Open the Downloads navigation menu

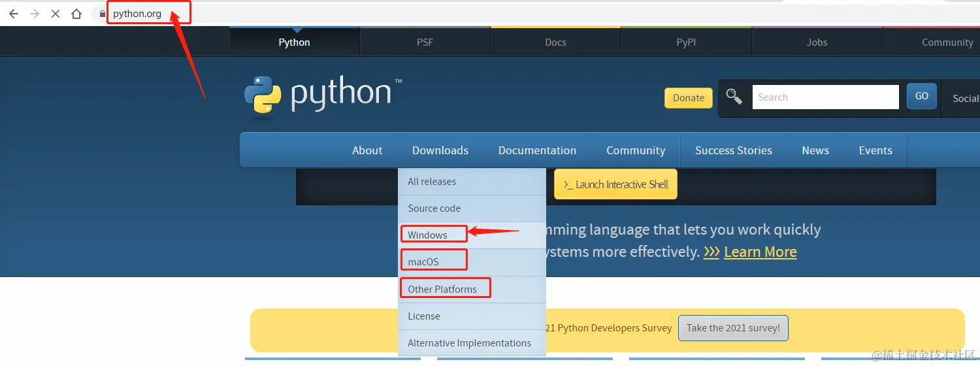[440, 150]
